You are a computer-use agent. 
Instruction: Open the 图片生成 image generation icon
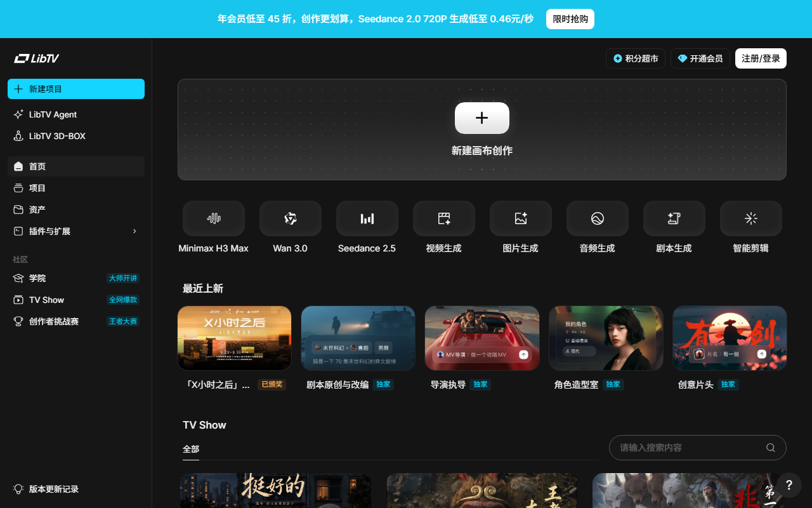tap(521, 218)
